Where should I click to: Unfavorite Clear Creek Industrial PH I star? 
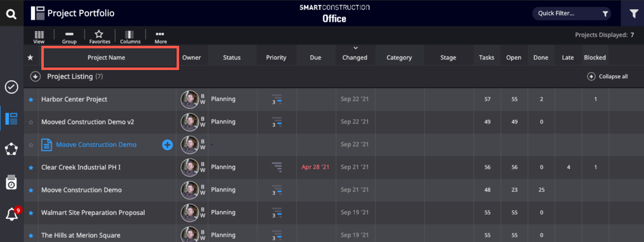point(31,168)
